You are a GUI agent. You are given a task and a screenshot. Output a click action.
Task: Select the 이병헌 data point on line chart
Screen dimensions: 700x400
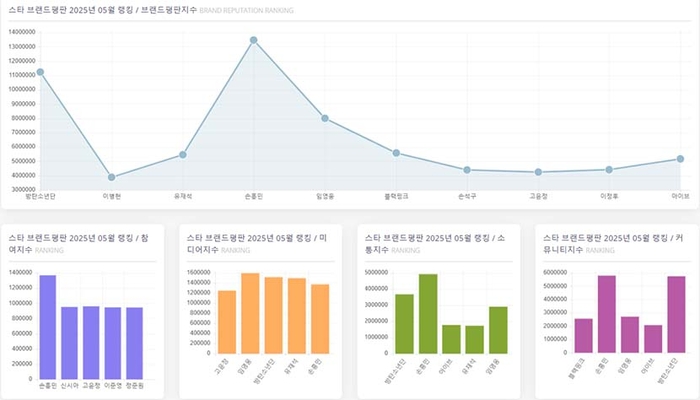112,177
